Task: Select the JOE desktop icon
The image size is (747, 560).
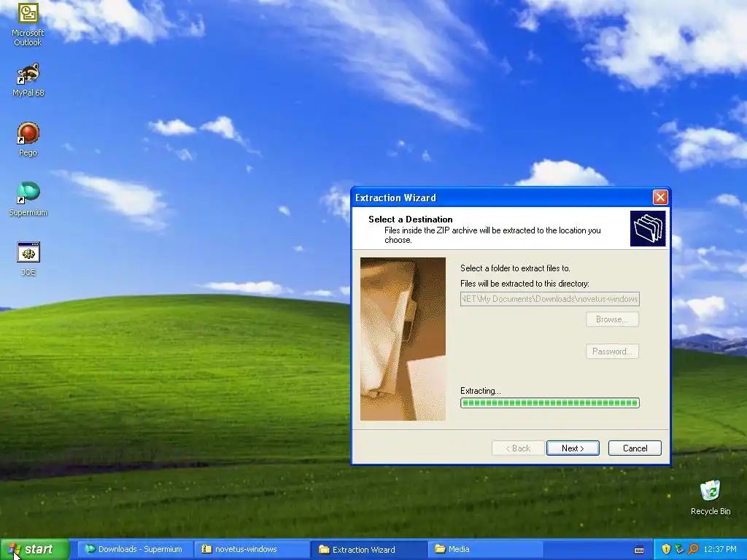Action: point(28,259)
